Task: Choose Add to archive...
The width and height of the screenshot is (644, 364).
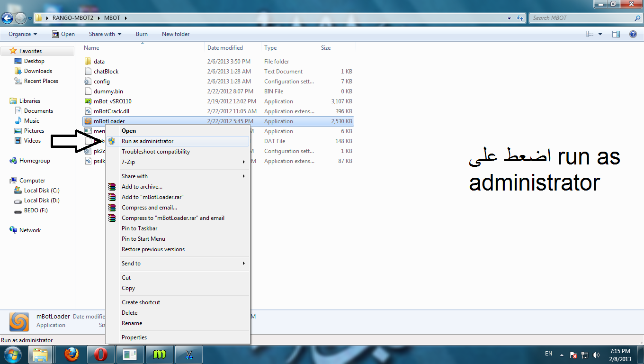Action: point(178,187)
